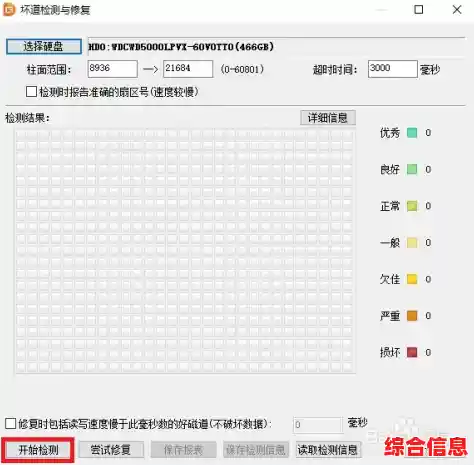474x465 pixels.
Task: Click the 保存报表 button
Action: click(x=183, y=450)
